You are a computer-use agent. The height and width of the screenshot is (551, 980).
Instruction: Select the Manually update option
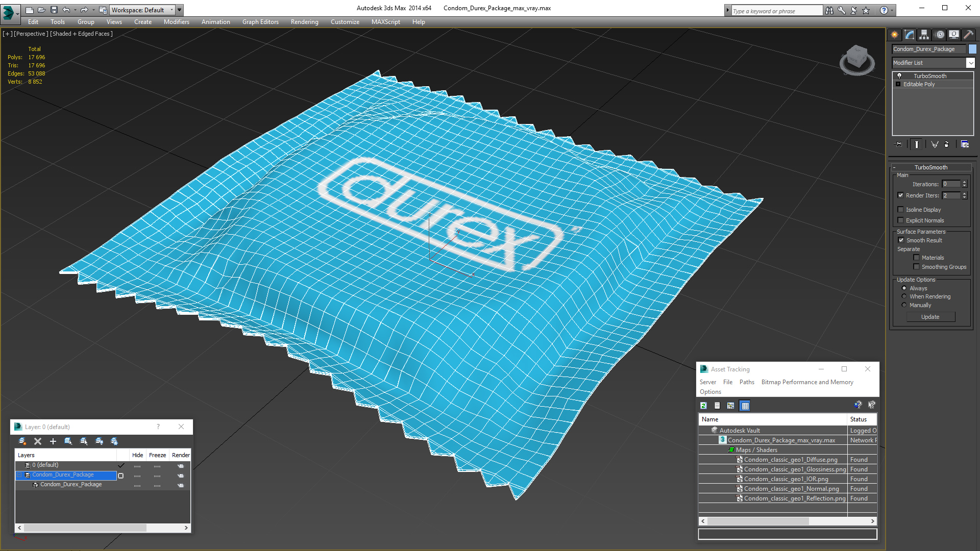click(904, 305)
